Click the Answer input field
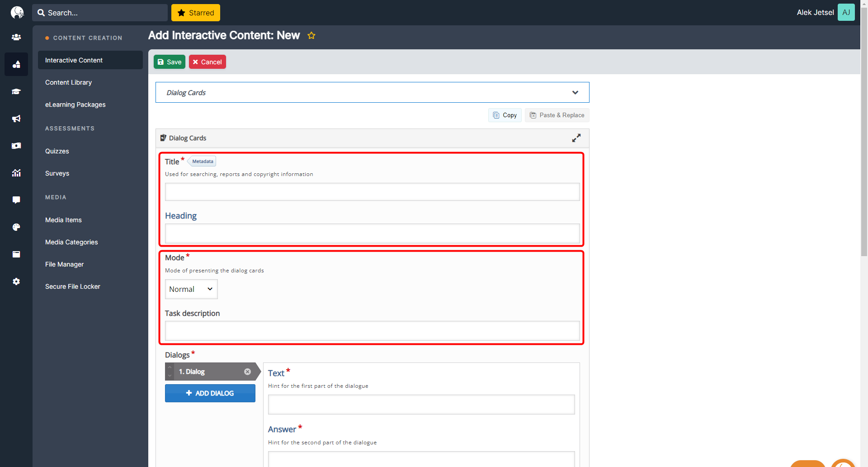 coord(421,459)
